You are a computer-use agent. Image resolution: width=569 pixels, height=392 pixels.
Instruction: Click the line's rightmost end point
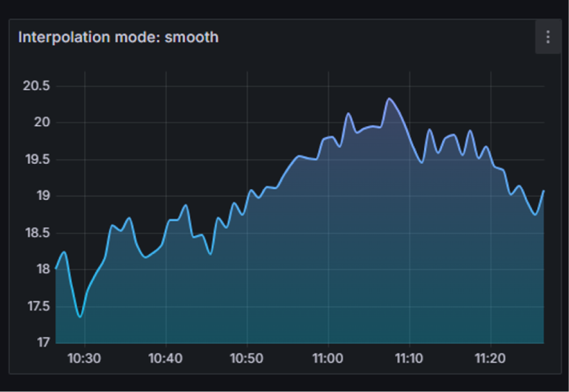(x=544, y=191)
